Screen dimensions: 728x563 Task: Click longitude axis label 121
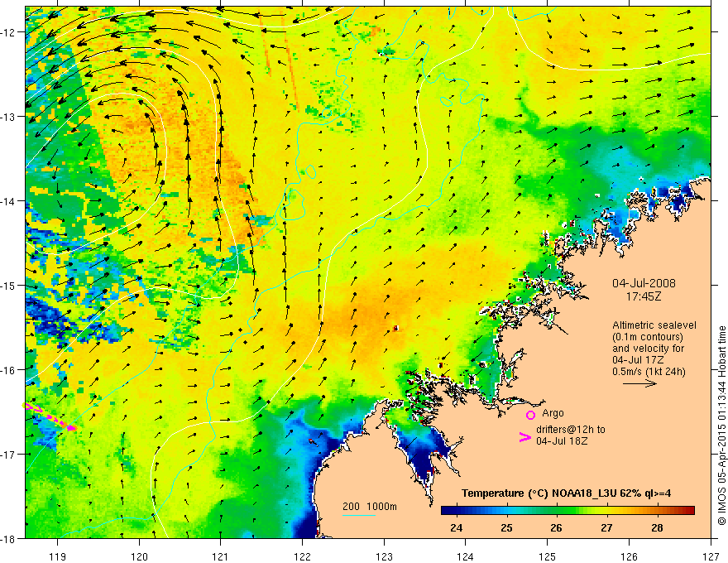(221, 556)
